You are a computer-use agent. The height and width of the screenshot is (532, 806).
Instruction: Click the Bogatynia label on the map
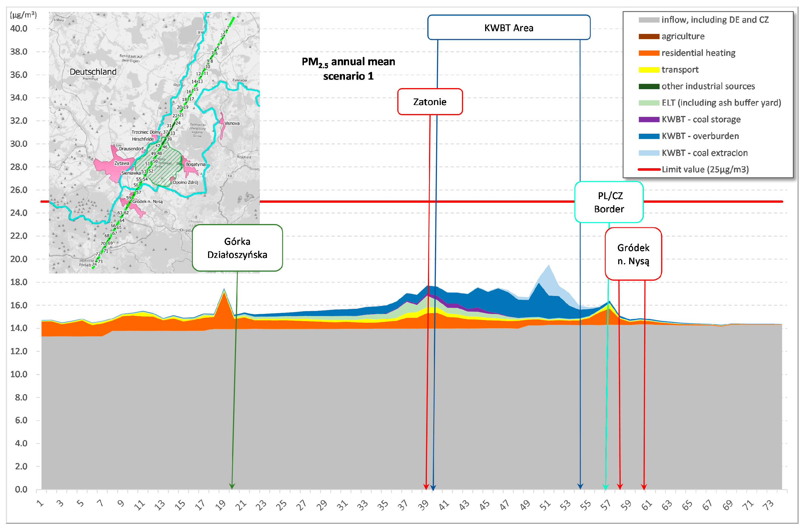(x=195, y=164)
